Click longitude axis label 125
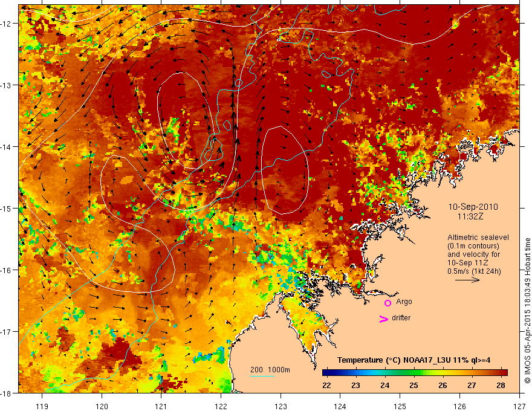This screenshot has height=411, width=532. [400, 406]
